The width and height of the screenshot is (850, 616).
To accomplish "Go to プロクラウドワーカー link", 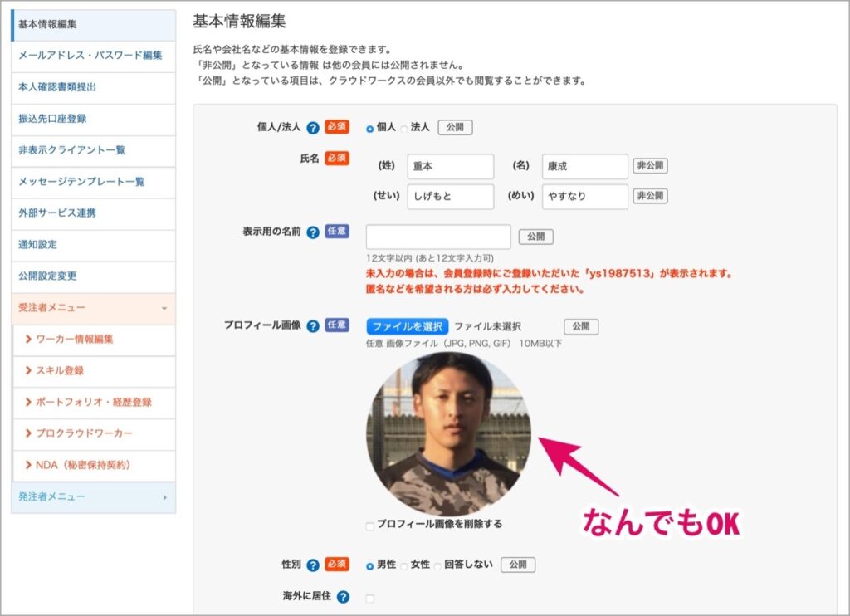I will coord(84,434).
